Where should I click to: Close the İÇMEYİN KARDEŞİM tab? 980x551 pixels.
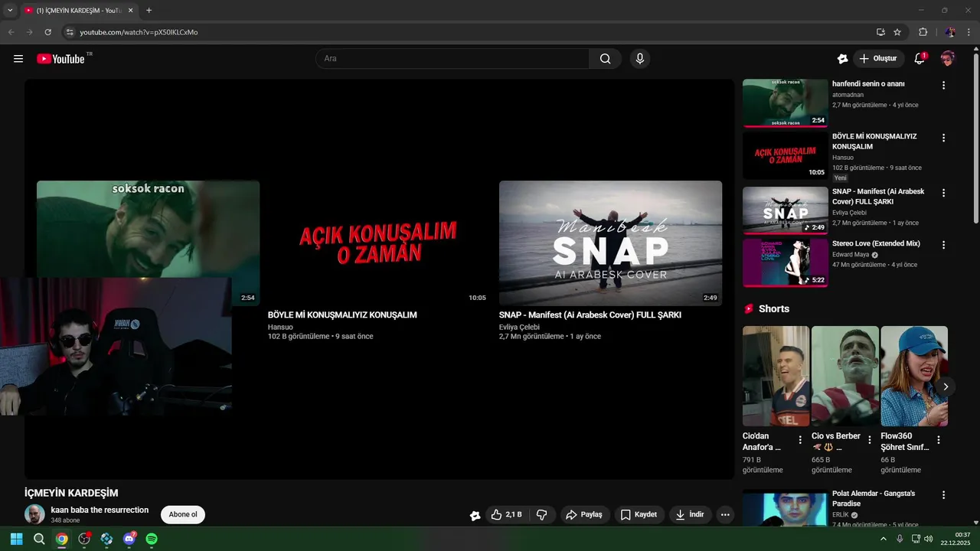tap(130, 11)
